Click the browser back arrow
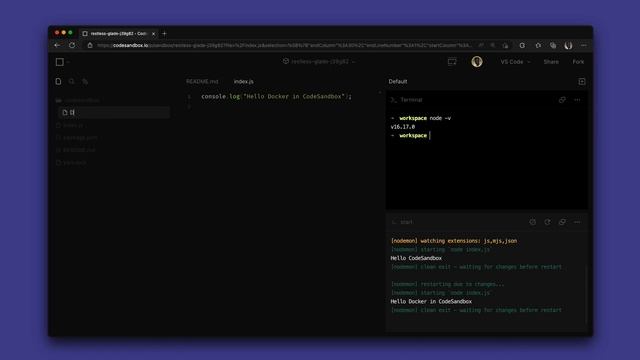This screenshot has height=360, width=640. (x=58, y=45)
